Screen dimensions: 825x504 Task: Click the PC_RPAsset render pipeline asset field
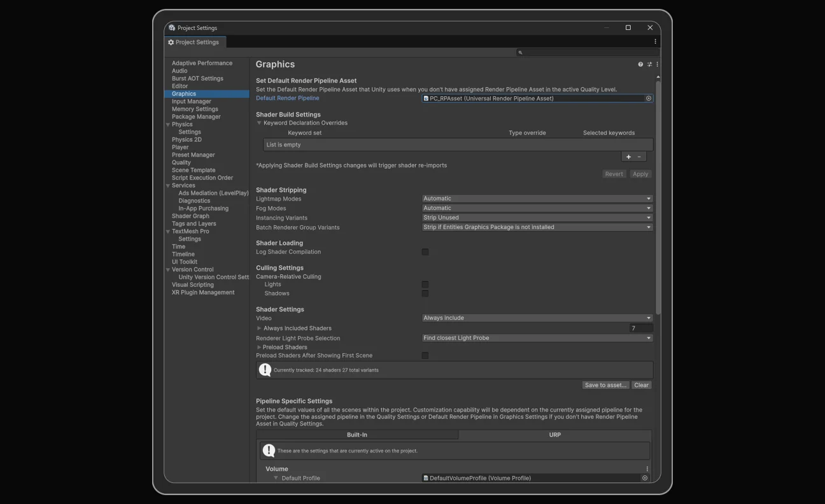(x=537, y=99)
